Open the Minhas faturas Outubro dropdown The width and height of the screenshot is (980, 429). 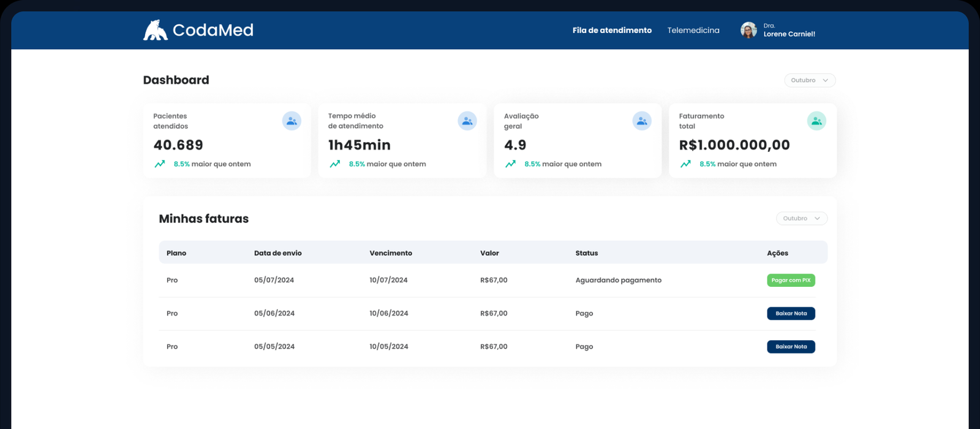(x=801, y=219)
